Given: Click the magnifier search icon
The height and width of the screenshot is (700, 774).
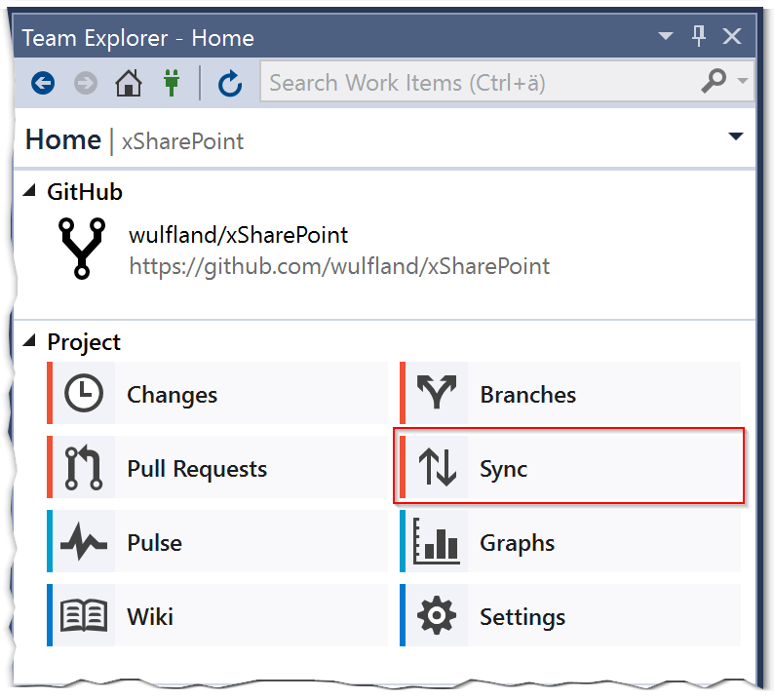Looking at the screenshot, I should pyautogui.click(x=714, y=83).
